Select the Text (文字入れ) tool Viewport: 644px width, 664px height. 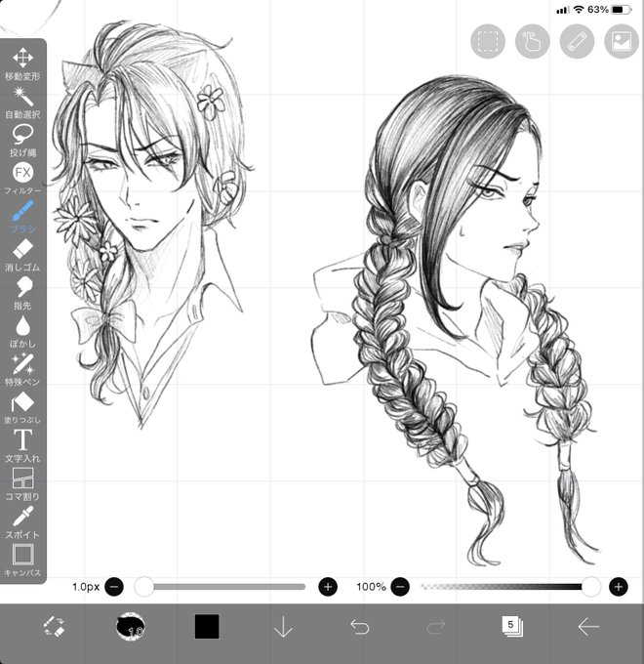click(x=22, y=446)
